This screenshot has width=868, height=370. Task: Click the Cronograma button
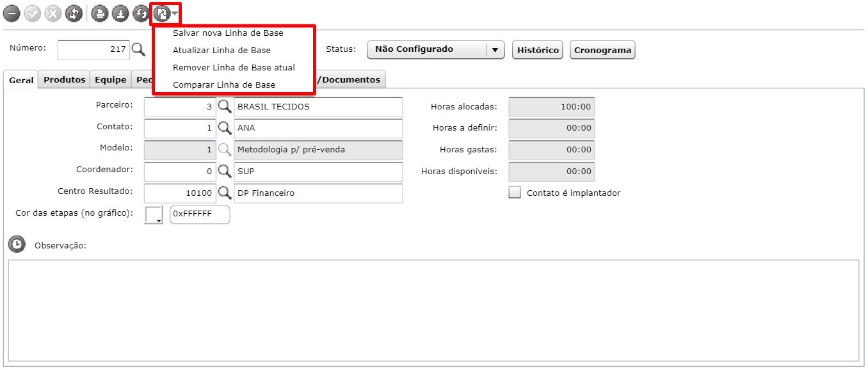tap(602, 50)
